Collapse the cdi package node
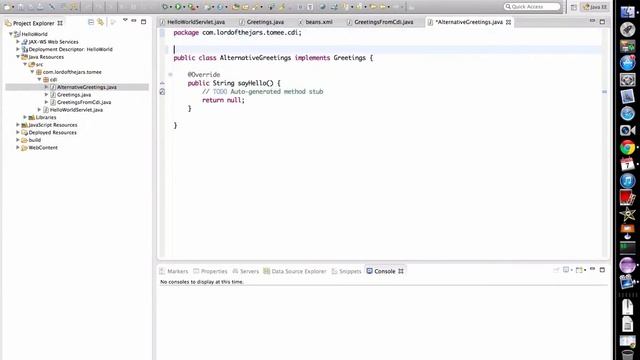 click(39, 80)
